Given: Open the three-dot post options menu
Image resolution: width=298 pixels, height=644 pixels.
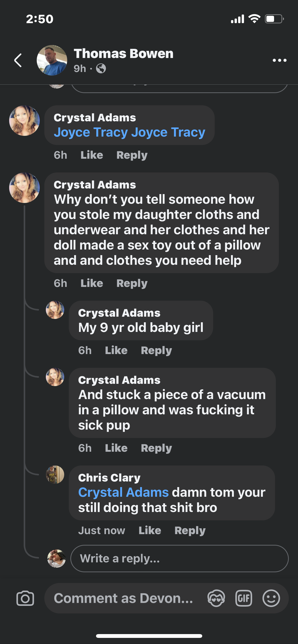Looking at the screenshot, I should coord(279,60).
